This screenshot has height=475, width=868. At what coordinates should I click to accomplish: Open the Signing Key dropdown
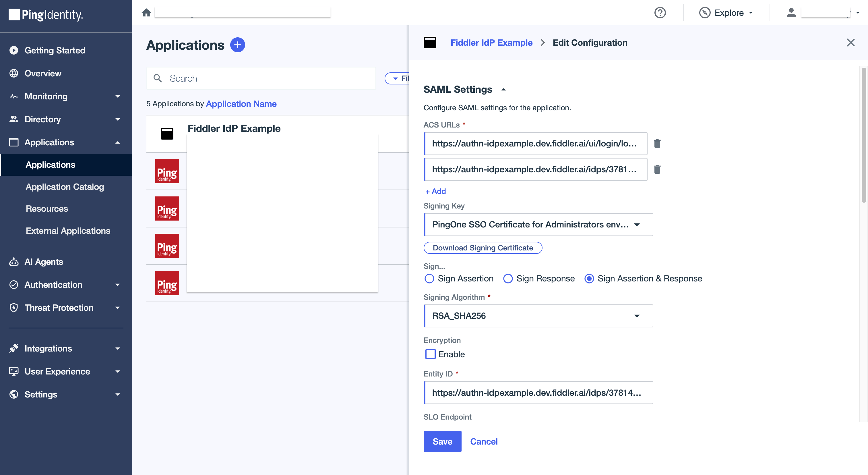(538, 225)
